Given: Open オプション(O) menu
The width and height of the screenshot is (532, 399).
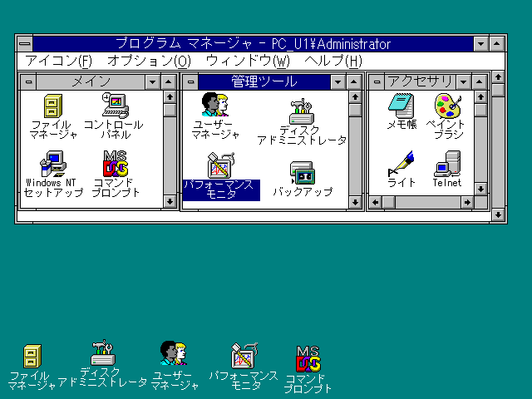Looking at the screenshot, I should pos(150,61).
